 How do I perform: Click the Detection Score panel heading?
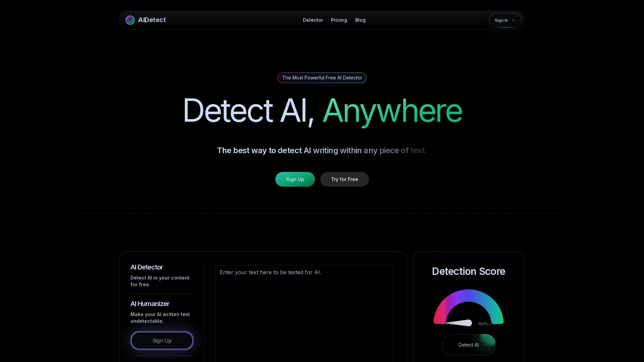(x=468, y=271)
